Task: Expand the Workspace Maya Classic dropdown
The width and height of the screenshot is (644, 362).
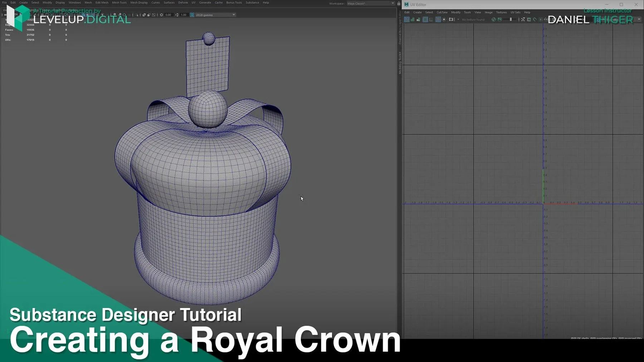Action: click(392, 3)
